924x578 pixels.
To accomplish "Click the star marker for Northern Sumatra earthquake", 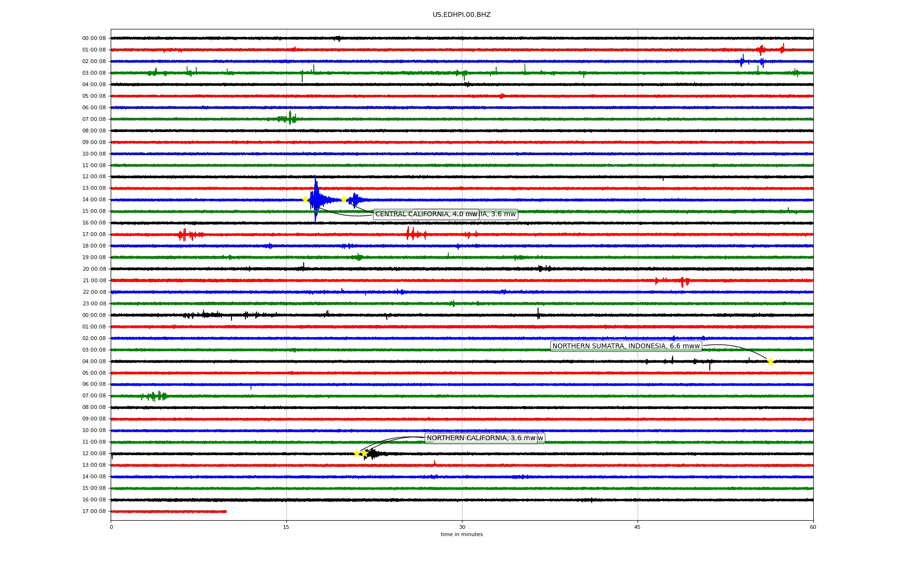I will tap(770, 362).
